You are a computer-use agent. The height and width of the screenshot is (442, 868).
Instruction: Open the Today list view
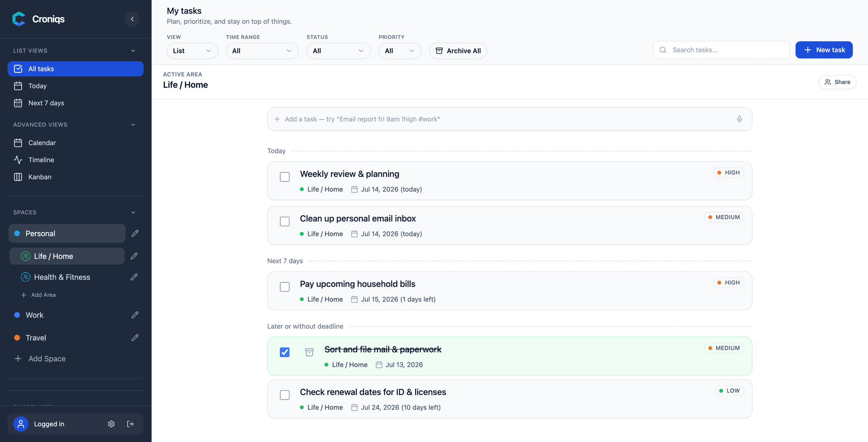point(75,86)
